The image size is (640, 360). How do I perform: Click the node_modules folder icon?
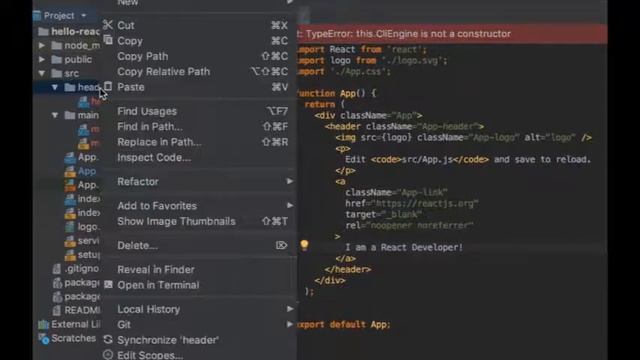(57, 45)
